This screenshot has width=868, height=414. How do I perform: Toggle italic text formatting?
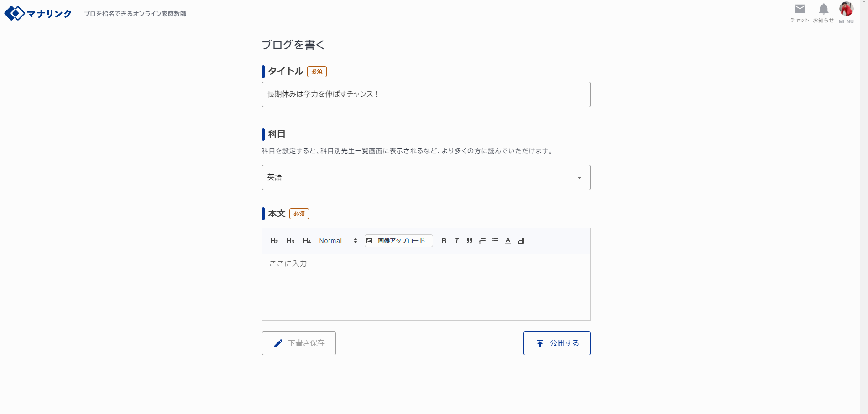pyautogui.click(x=456, y=241)
